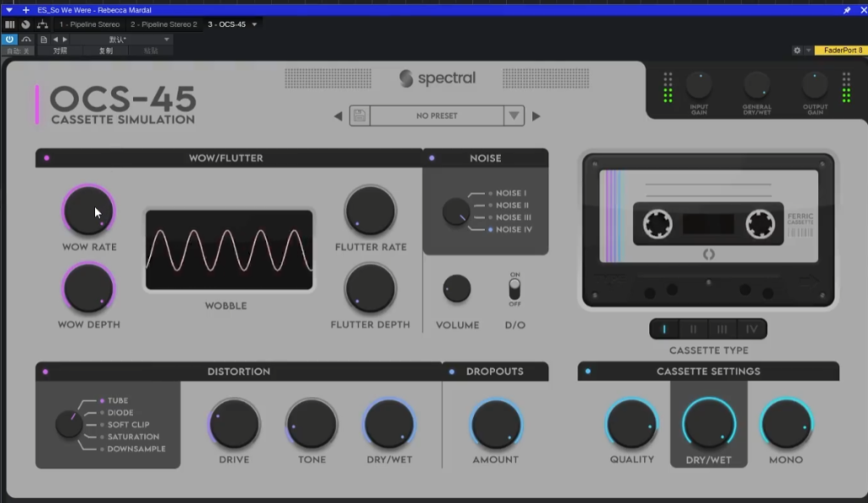Toggle the WOW/FLUTTER section power dot
Viewport: 868px width, 503px height.
click(x=47, y=158)
